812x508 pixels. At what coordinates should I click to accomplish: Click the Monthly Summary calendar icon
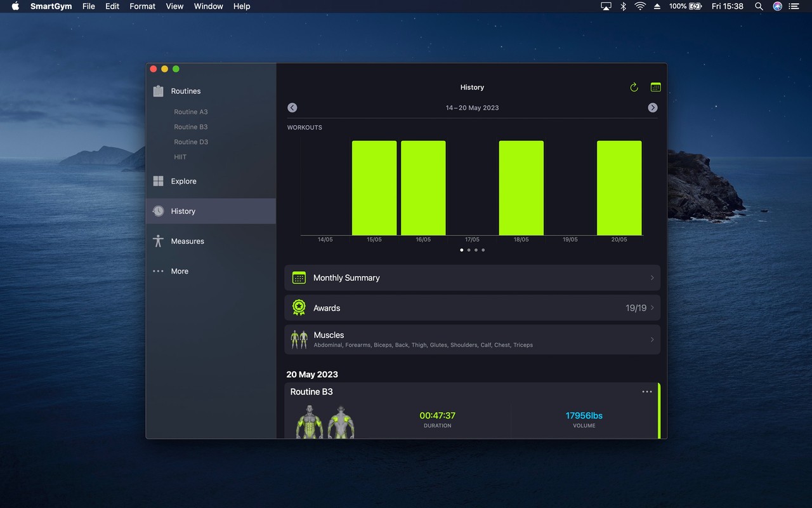point(299,277)
